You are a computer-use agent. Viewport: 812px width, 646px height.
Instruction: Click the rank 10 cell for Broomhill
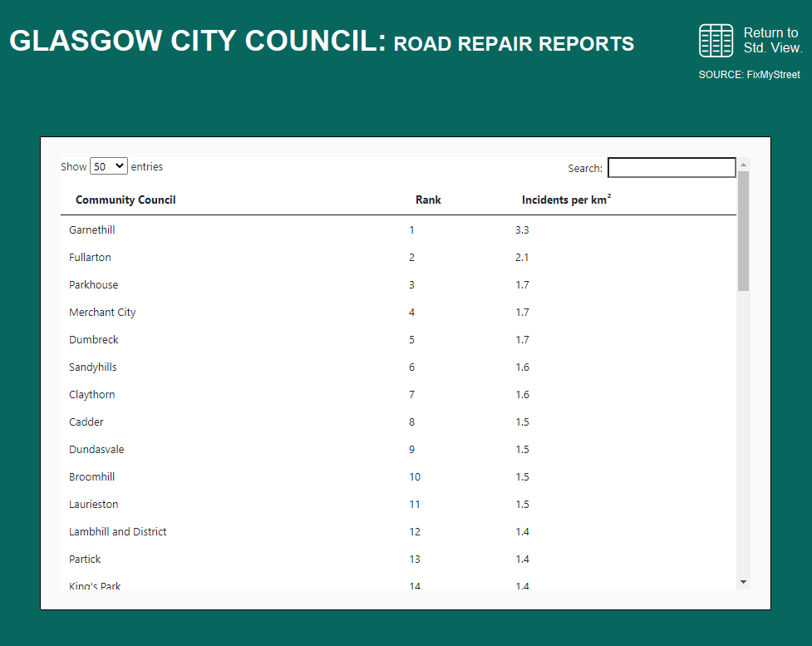[415, 477]
